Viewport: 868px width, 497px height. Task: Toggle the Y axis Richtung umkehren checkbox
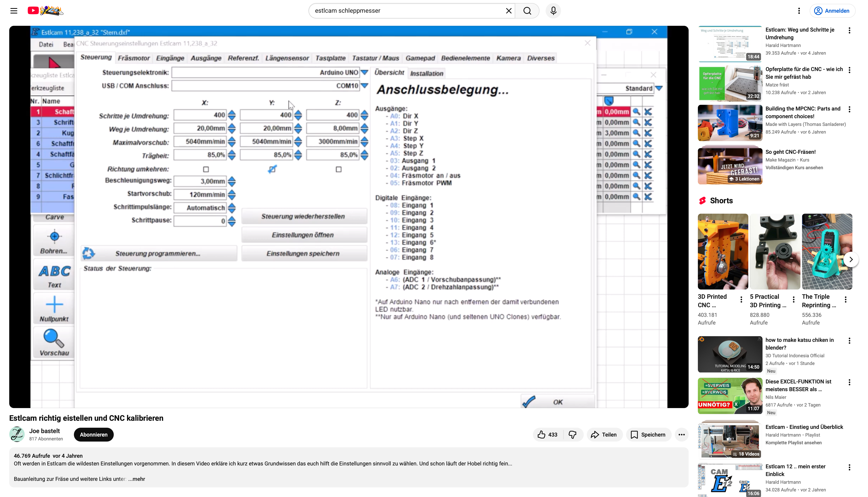[272, 169]
